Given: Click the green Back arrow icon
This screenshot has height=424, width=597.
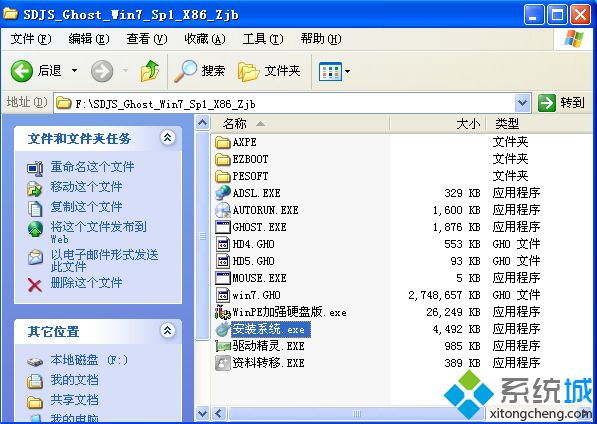Looking at the screenshot, I should pos(21,71).
